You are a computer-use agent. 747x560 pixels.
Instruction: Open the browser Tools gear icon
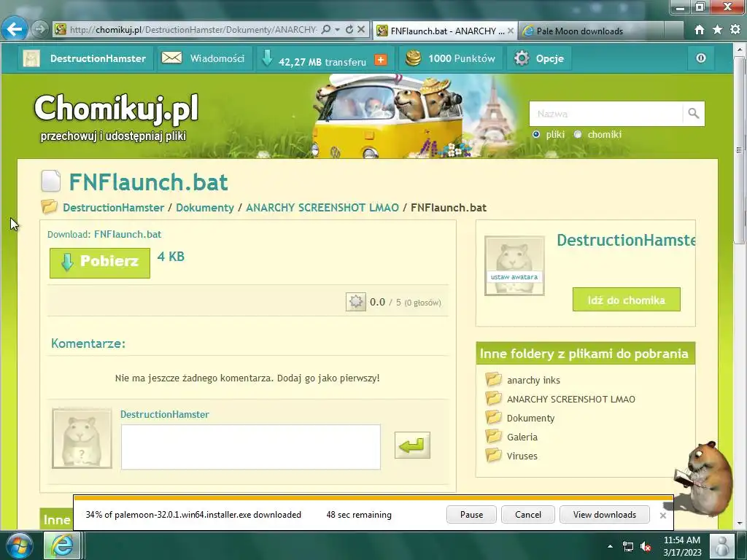[x=735, y=29]
